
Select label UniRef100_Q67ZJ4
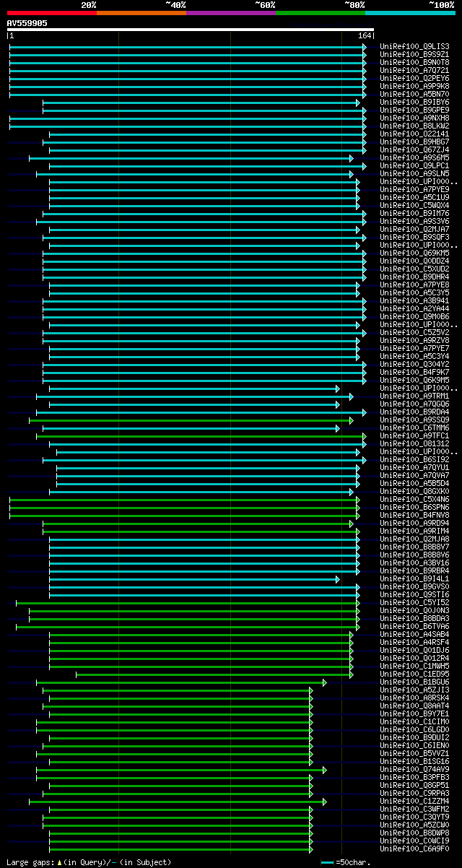pyautogui.click(x=415, y=150)
